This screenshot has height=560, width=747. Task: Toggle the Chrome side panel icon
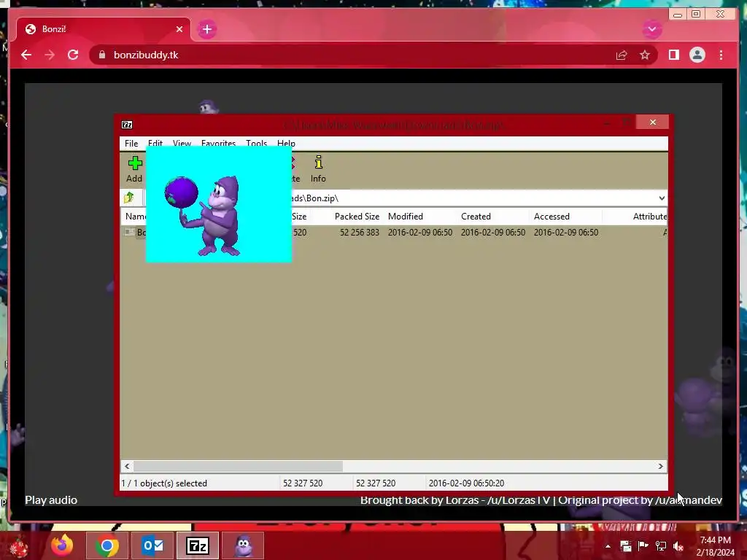[673, 55]
